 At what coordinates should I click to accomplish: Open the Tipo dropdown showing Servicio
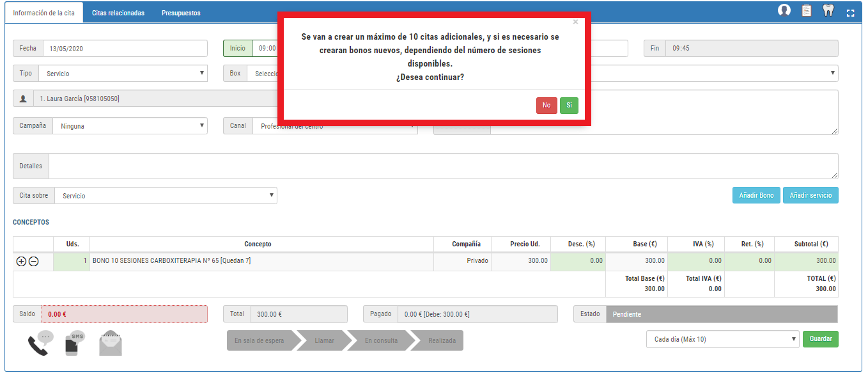click(123, 74)
